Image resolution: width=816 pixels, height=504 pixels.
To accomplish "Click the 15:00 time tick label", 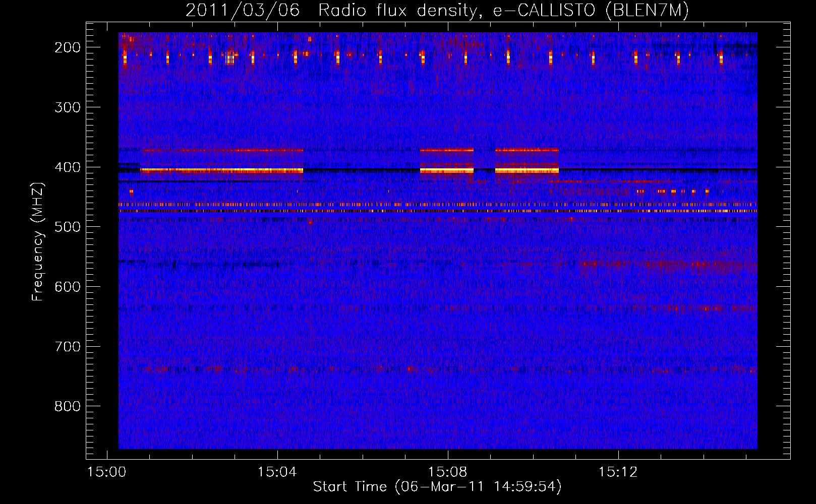I will point(106,472).
